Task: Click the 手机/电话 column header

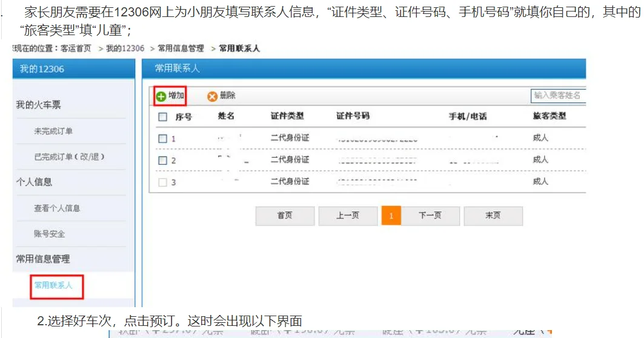Action: point(468,117)
